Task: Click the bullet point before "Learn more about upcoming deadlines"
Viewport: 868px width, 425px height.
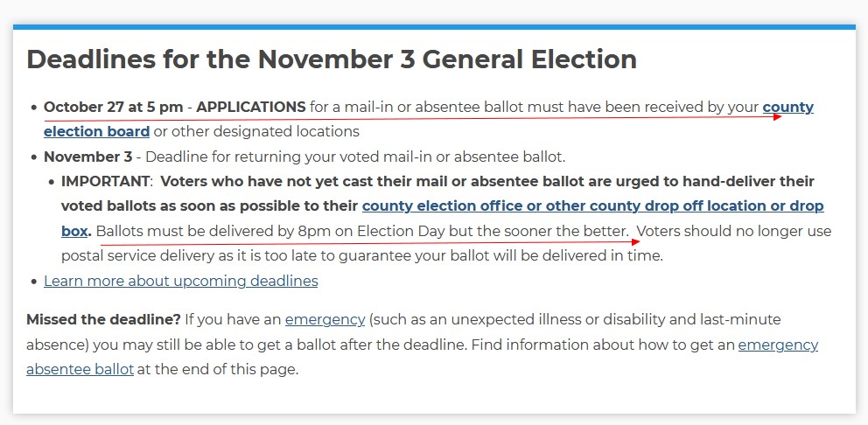Action: 34,282
